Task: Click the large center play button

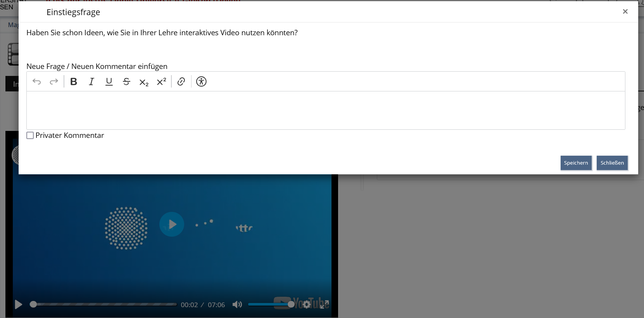Action: [172, 224]
